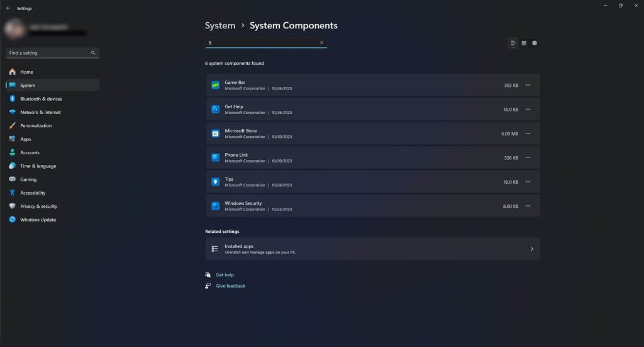The image size is (644, 347).
Task: Click the search magnifier icon in Find a setting
Action: (93, 53)
